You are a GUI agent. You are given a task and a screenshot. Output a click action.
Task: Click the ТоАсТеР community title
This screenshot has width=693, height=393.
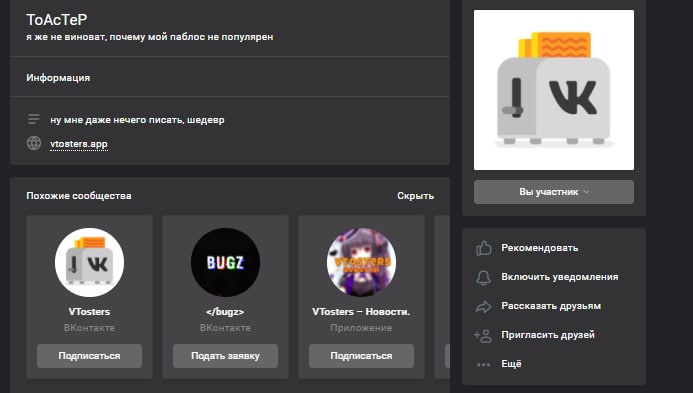(x=57, y=19)
